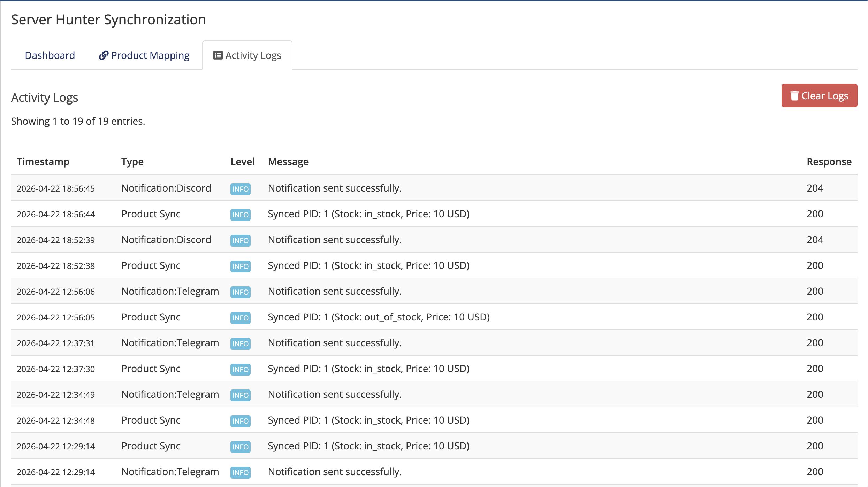Select timestamp 2026-04-22 18:56:44
868x487 pixels.
(56, 214)
